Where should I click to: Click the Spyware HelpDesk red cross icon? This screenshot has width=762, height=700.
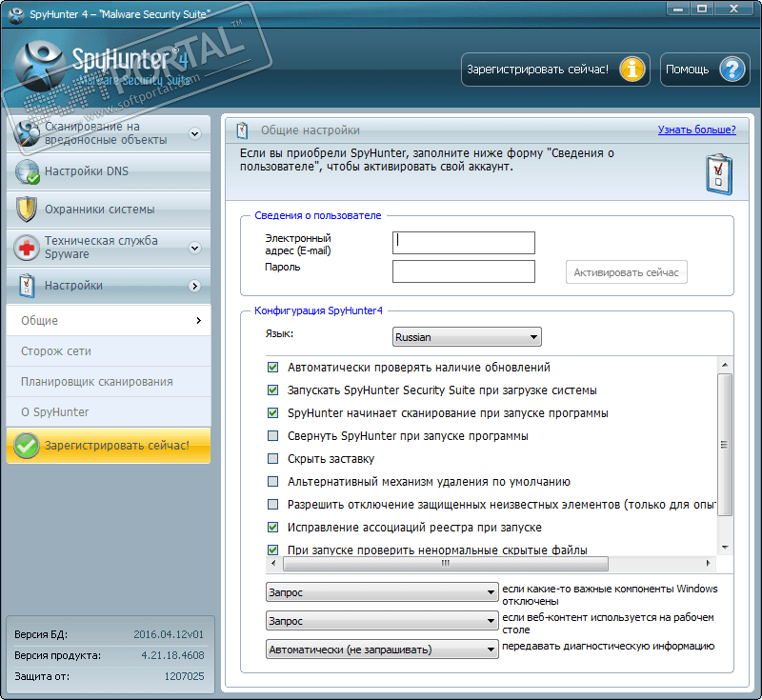27,248
